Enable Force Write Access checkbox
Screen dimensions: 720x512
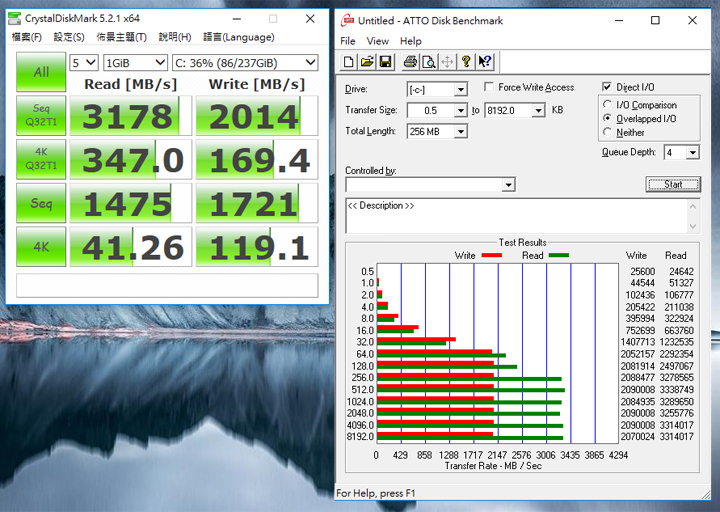point(489,87)
